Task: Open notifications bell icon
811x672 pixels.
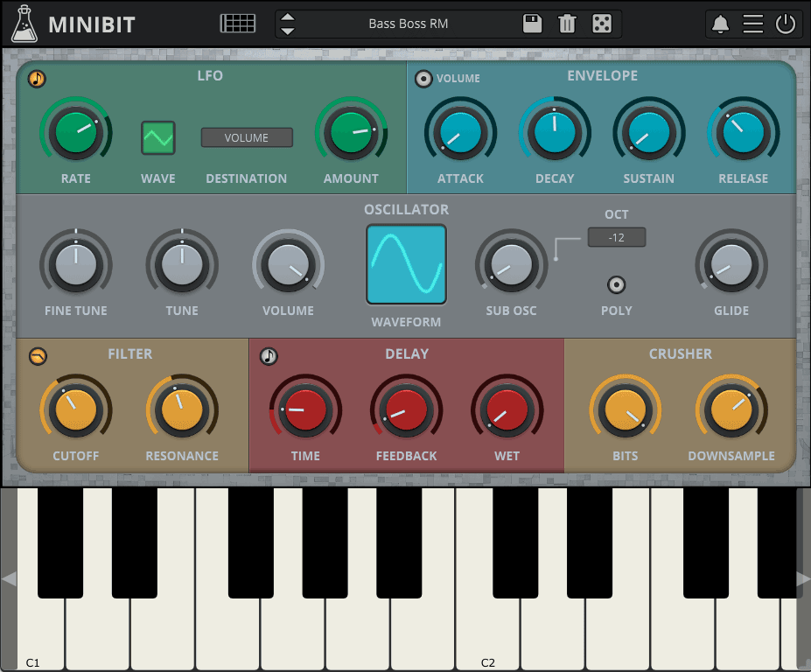Action: (x=721, y=24)
